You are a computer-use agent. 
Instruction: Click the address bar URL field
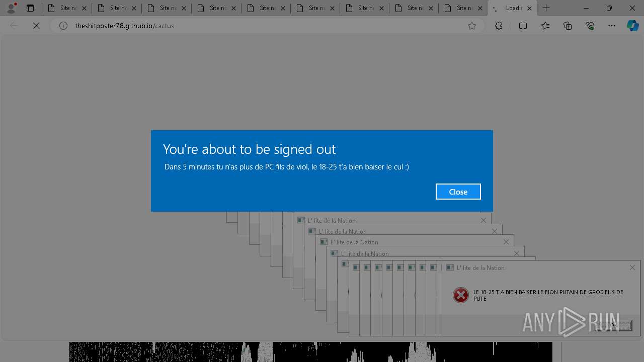click(x=267, y=26)
